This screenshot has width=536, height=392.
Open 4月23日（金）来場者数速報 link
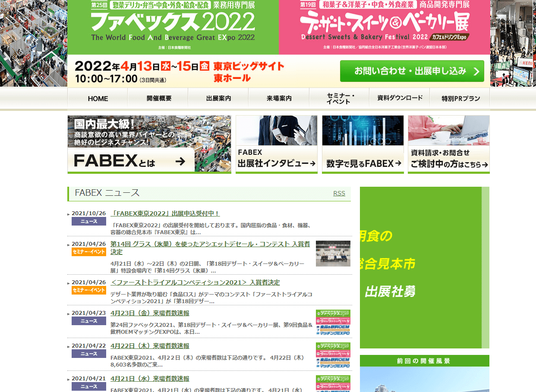150,313
